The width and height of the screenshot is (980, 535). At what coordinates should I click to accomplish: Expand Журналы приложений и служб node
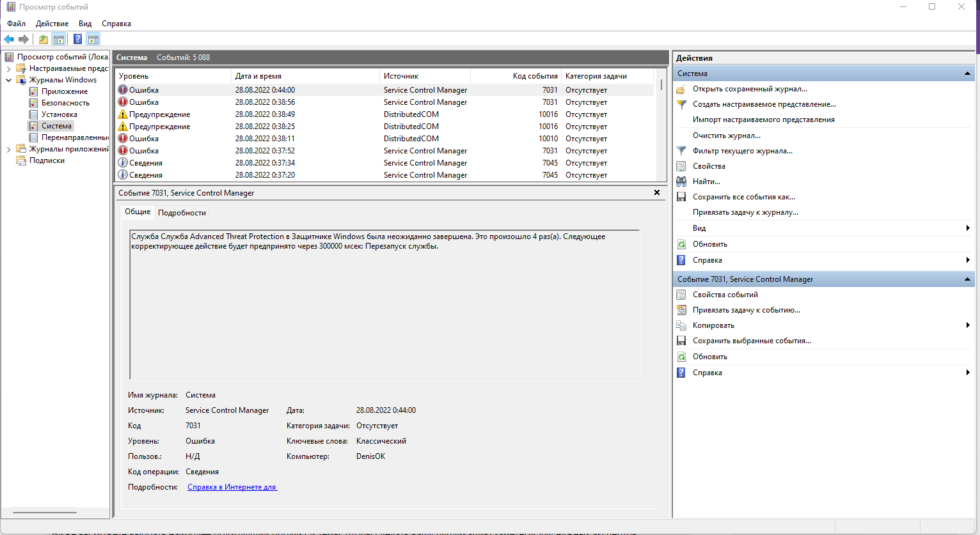point(8,149)
